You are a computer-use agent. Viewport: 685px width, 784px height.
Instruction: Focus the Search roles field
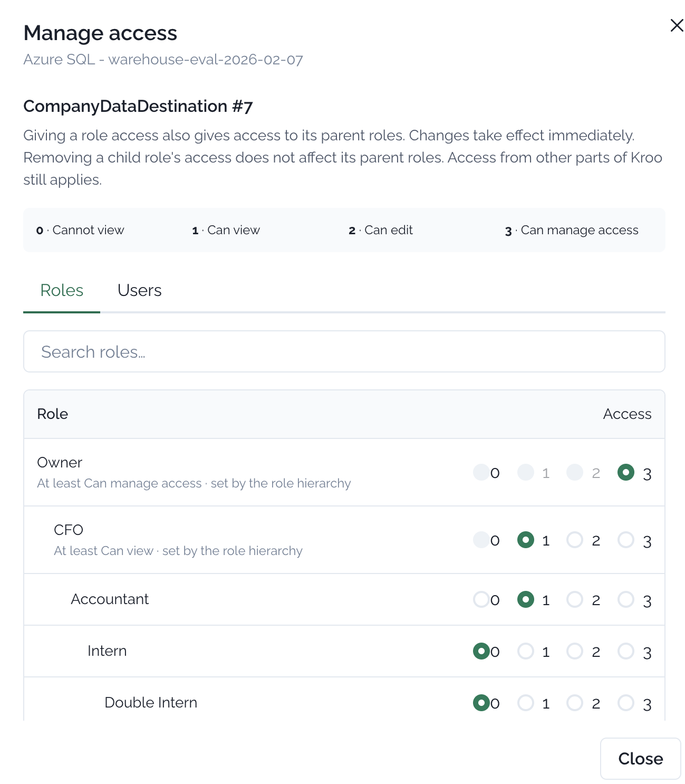click(344, 351)
